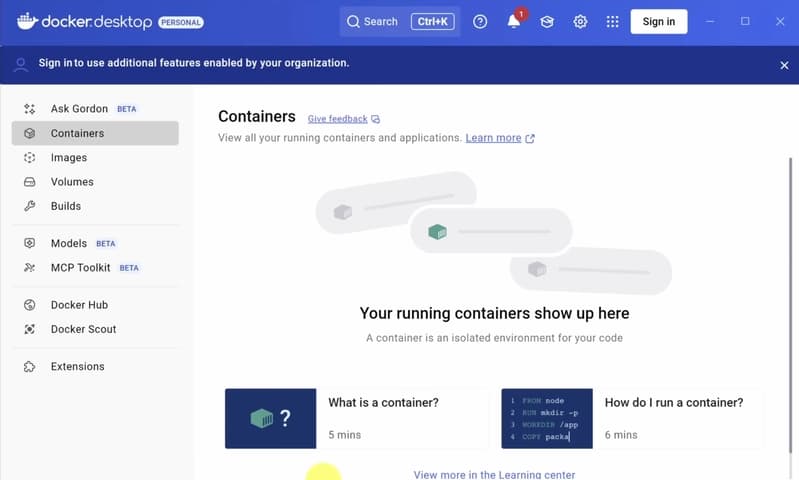The image size is (799, 480).
Task: Dismiss the sign-in banner
Action: point(784,65)
